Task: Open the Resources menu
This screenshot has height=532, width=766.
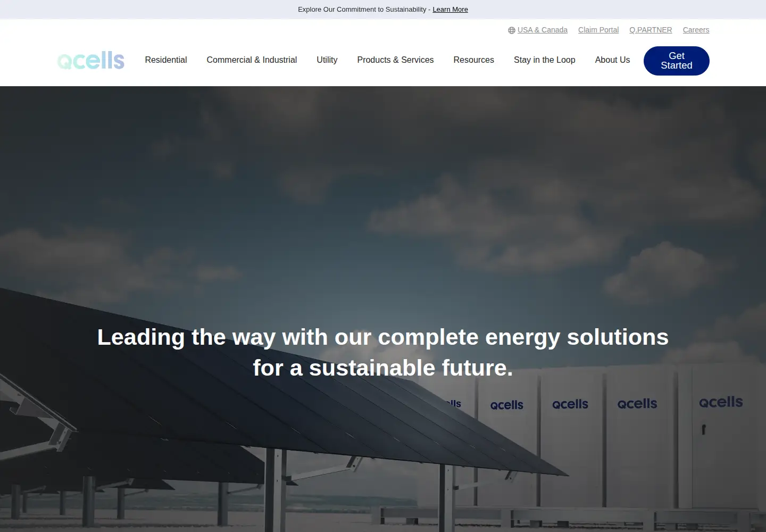Action: 473,60
